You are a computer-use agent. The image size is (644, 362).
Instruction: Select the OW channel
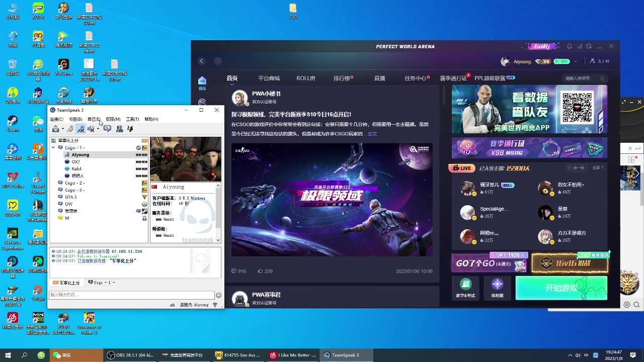point(68,204)
